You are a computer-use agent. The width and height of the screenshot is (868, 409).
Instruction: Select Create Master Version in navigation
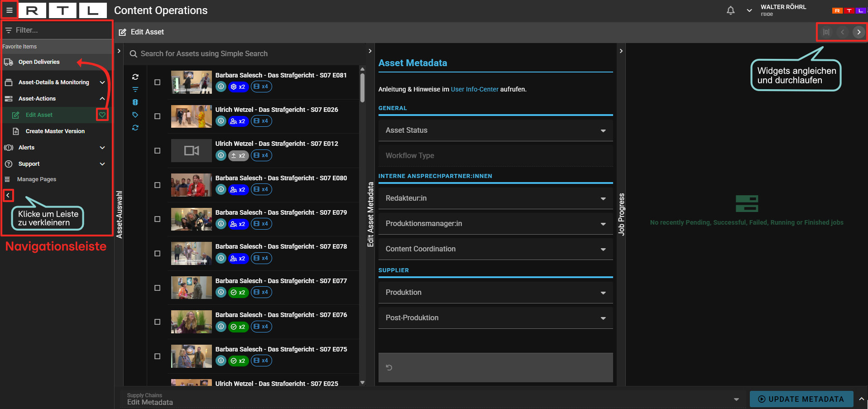(x=55, y=131)
